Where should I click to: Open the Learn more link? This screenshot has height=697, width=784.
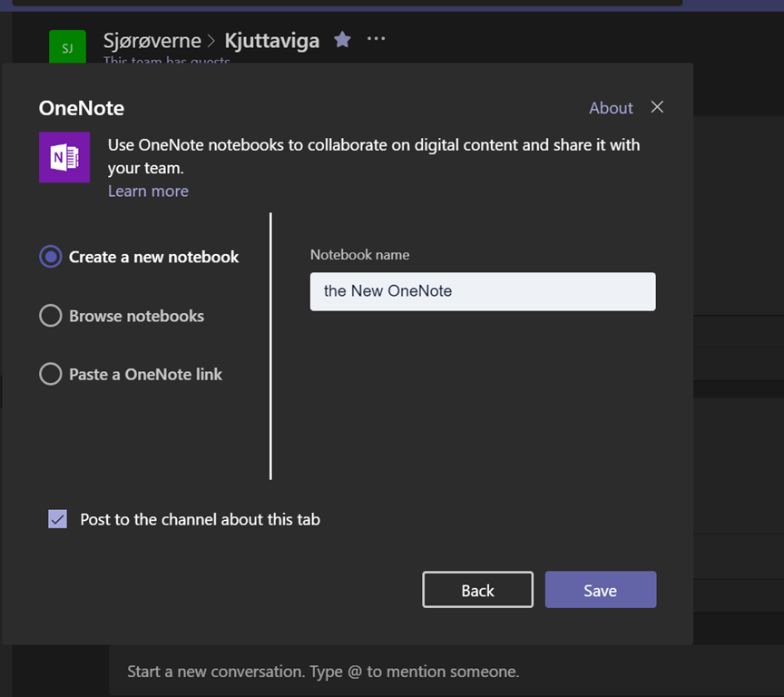pos(148,191)
